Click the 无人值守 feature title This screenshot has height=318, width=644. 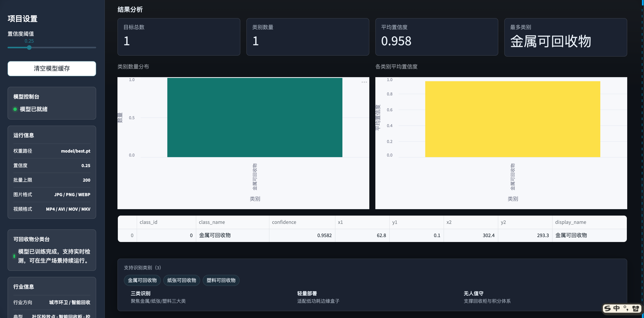474,293
